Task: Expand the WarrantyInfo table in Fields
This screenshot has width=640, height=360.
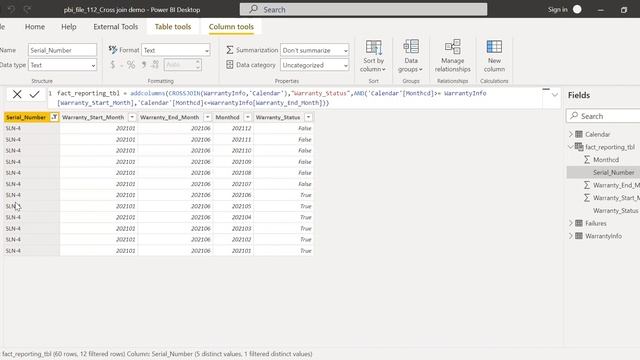Action: [x=571, y=236]
